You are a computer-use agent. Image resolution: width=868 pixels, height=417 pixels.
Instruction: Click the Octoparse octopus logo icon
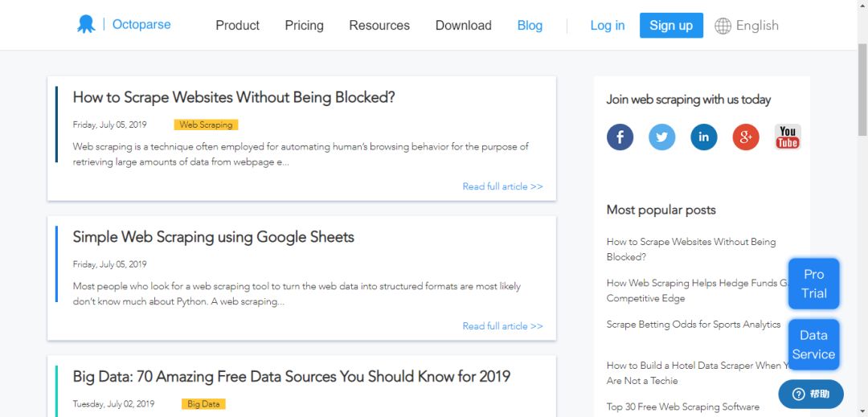point(86,24)
